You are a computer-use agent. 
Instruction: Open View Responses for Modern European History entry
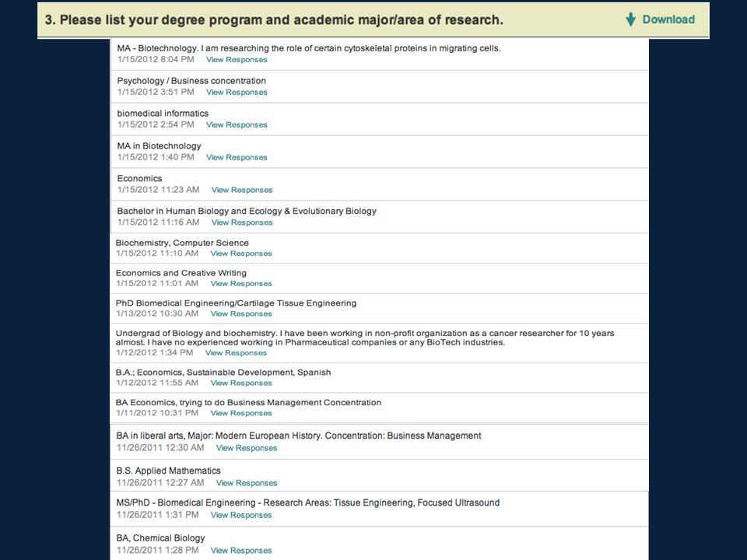click(x=247, y=448)
